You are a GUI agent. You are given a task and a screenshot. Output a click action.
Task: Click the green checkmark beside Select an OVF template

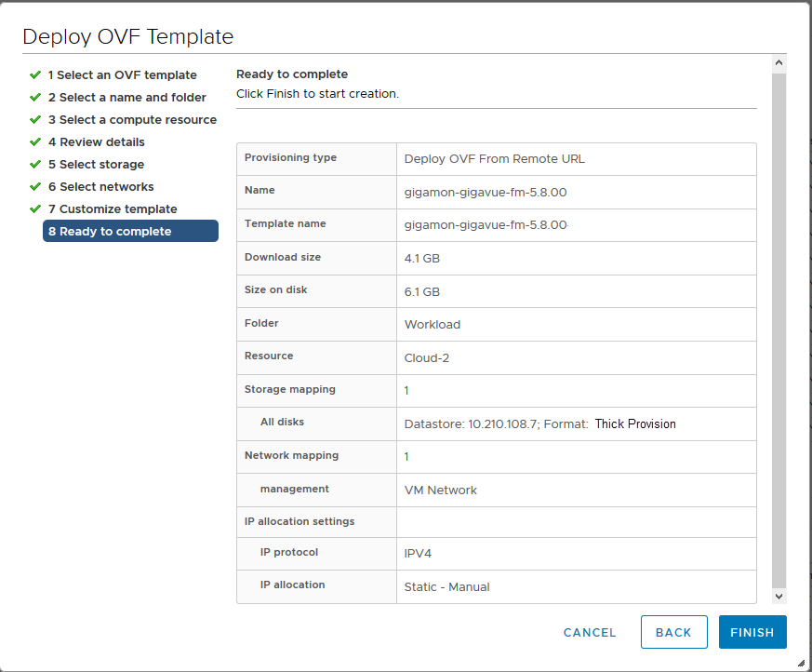[35, 75]
